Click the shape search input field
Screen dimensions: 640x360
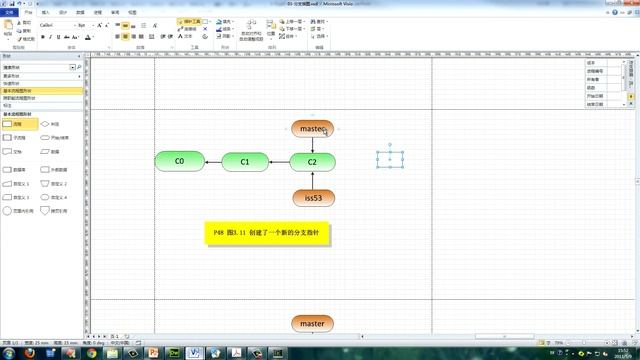pos(36,67)
